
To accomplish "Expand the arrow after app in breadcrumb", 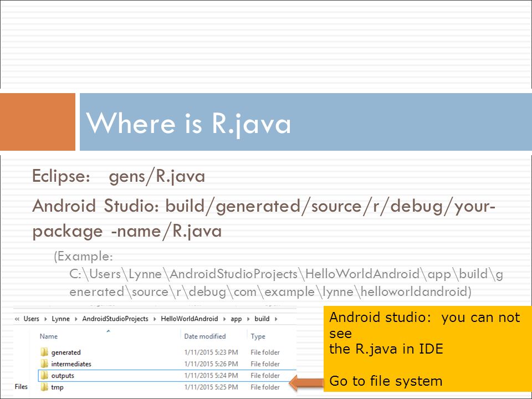I will tap(248, 319).
